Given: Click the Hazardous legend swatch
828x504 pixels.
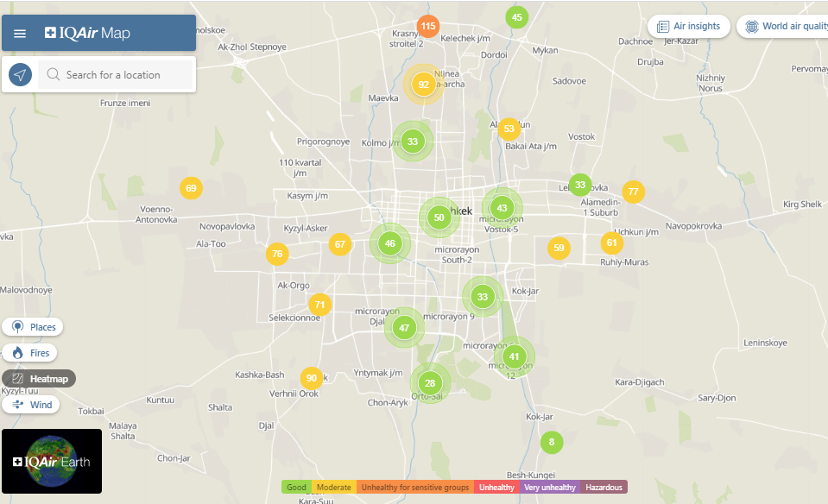Looking at the screenshot, I should click(604, 488).
